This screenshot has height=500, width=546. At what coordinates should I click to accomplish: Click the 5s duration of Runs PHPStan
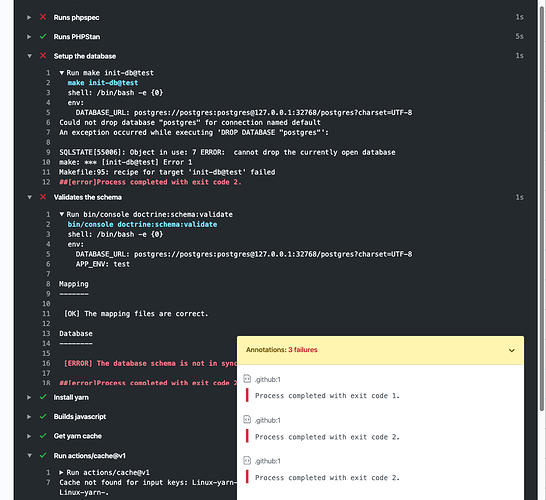519,36
